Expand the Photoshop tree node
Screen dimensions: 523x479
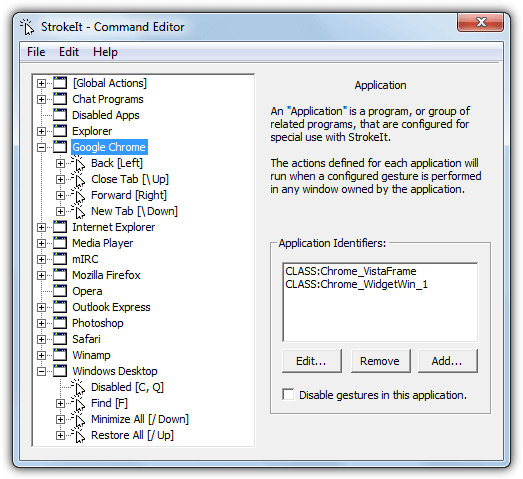(41, 324)
